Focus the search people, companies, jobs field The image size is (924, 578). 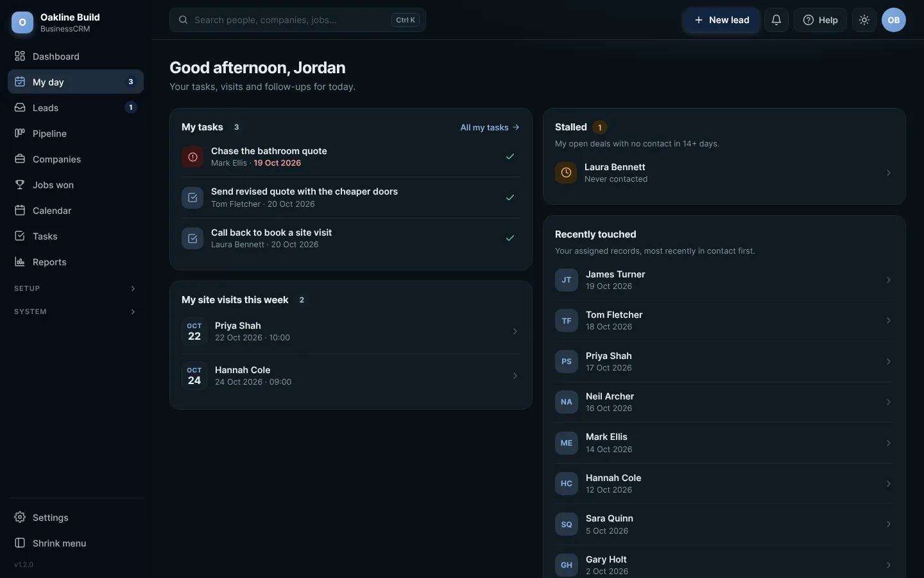coord(298,20)
